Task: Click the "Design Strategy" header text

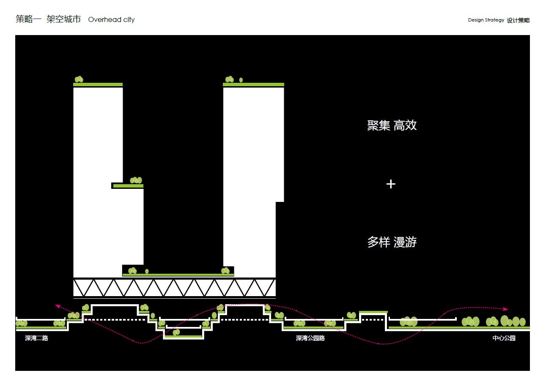Action: 486,20
